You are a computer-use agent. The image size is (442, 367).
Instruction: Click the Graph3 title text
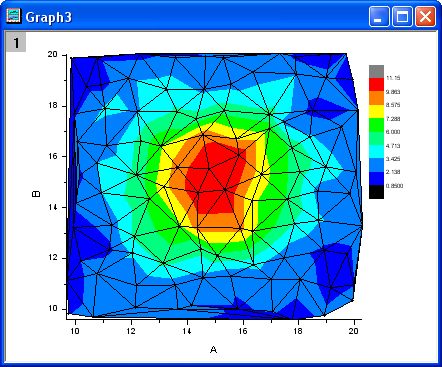[49, 17]
